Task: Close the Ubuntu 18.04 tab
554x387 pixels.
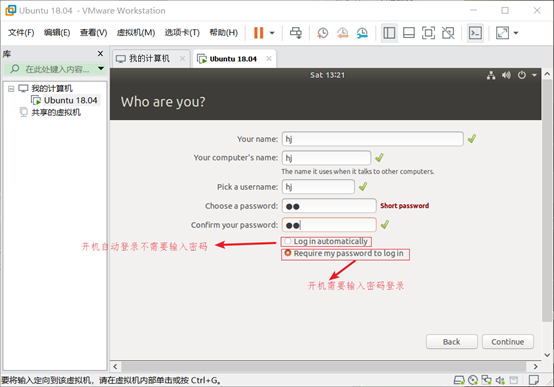Action: [x=269, y=58]
